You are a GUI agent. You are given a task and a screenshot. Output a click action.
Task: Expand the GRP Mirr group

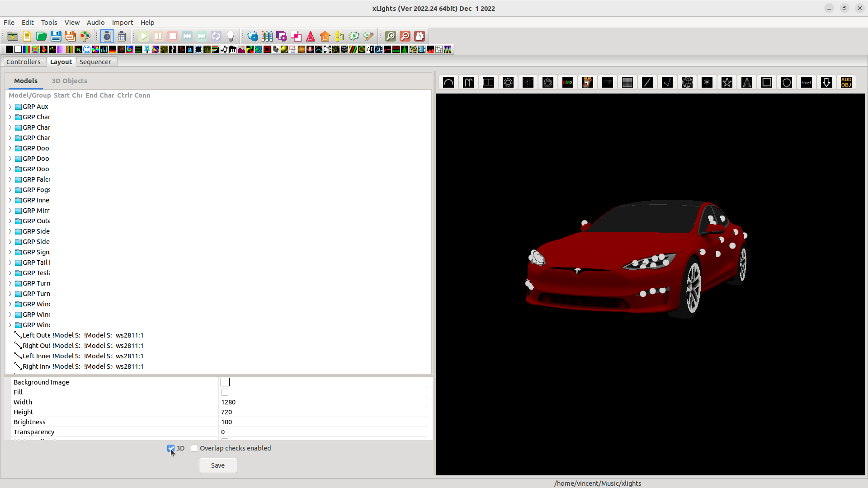coord(10,211)
